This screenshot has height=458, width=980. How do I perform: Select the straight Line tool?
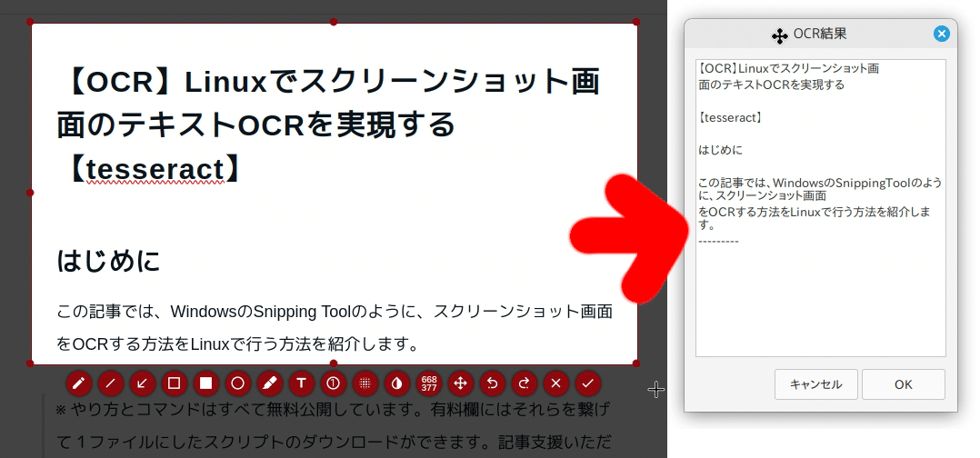click(x=111, y=383)
